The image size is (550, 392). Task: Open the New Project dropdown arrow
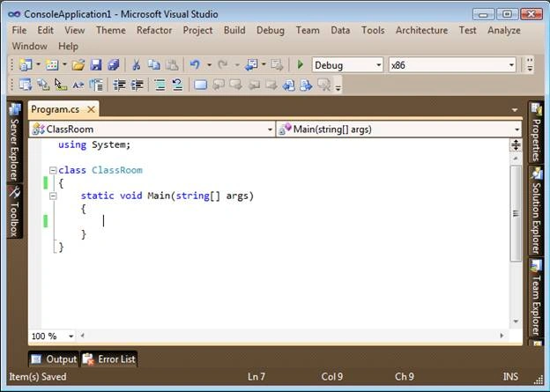[38, 64]
